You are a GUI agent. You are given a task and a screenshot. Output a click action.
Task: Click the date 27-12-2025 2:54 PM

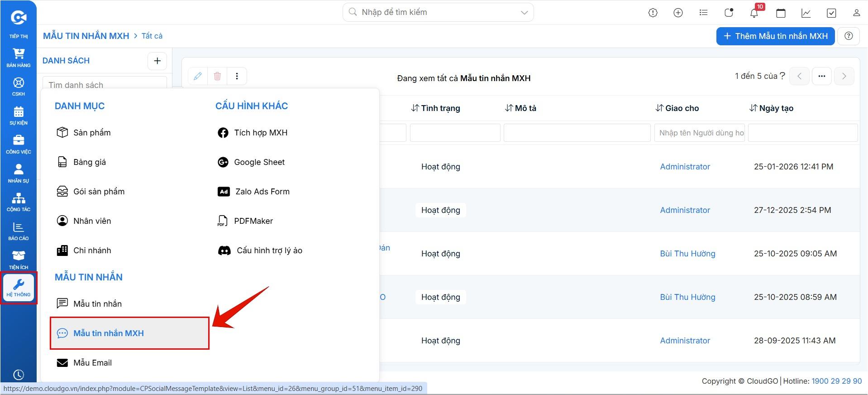point(792,210)
